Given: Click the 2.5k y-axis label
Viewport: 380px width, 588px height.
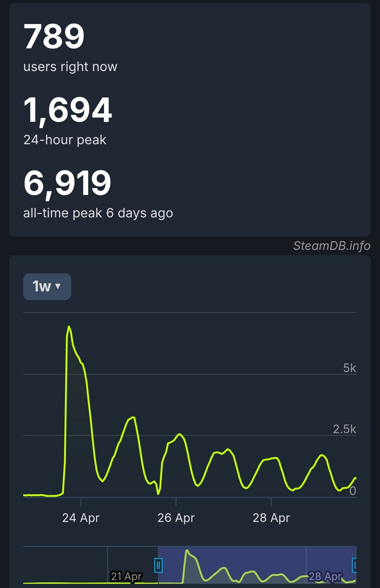Looking at the screenshot, I should 345,429.
